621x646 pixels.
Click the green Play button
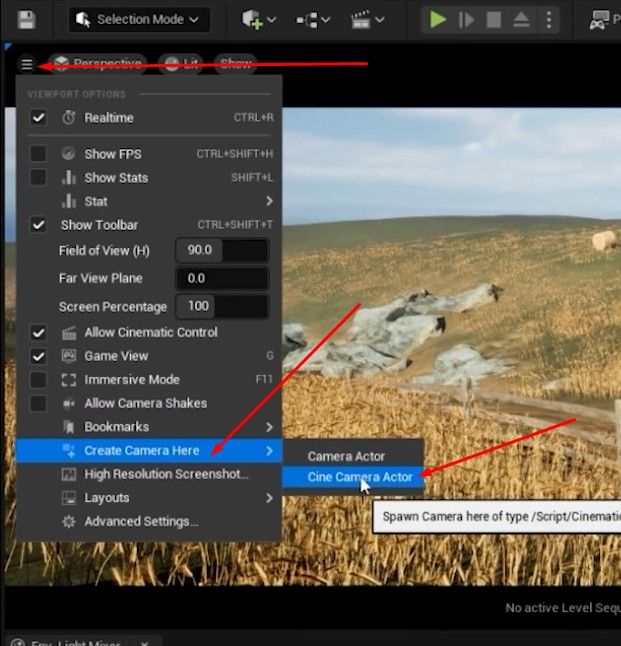437,19
